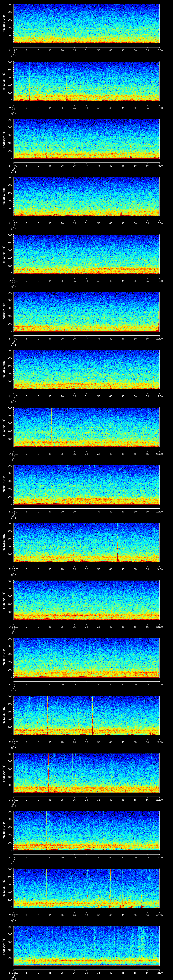The height and width of the screenshot is (980, 173).
Task: Click the 21:24:00 start time label
Action: (14, 627)
